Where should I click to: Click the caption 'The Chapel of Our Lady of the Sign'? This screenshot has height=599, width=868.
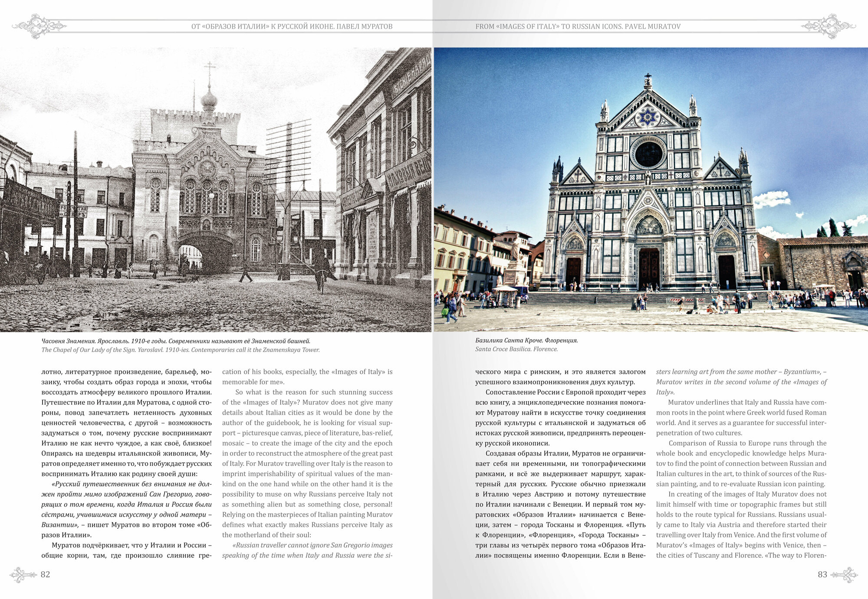[x=180, y=350]
